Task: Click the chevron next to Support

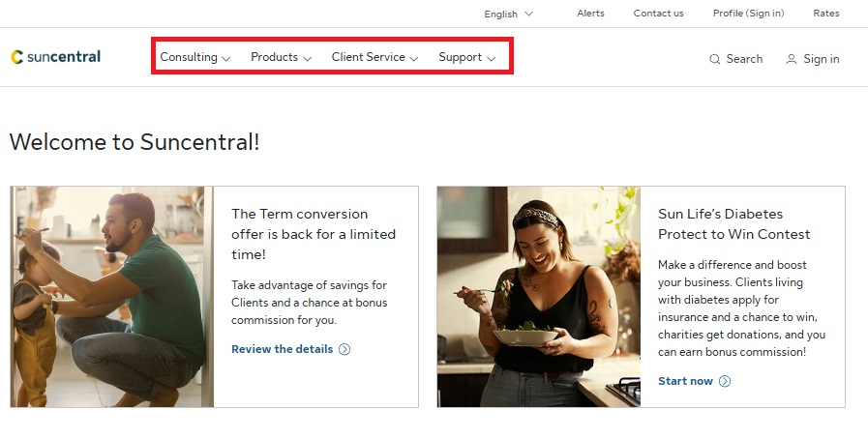Action: pyautogui.click(x=492, y=59)
